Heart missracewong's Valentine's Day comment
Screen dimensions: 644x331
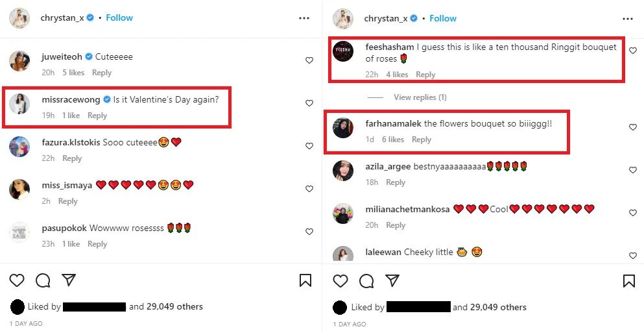tap(309, 103)
